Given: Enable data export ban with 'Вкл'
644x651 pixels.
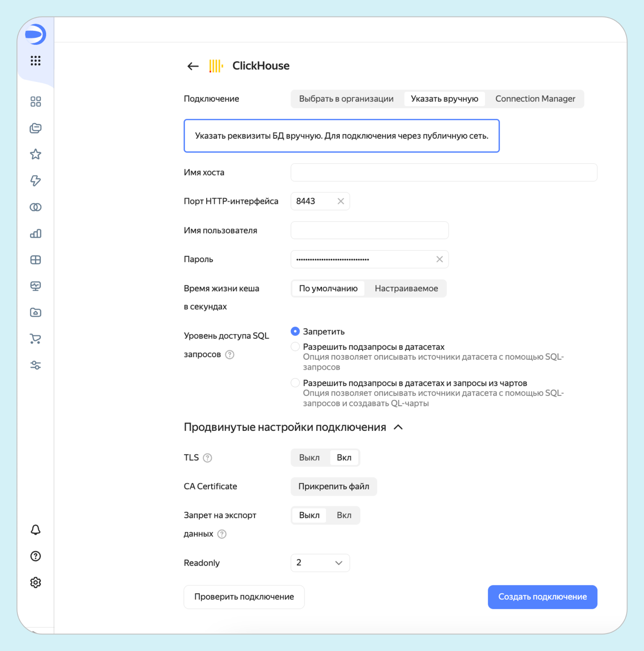Looking at the screenshot, I should pyautogui.click(x=344, y=515).
